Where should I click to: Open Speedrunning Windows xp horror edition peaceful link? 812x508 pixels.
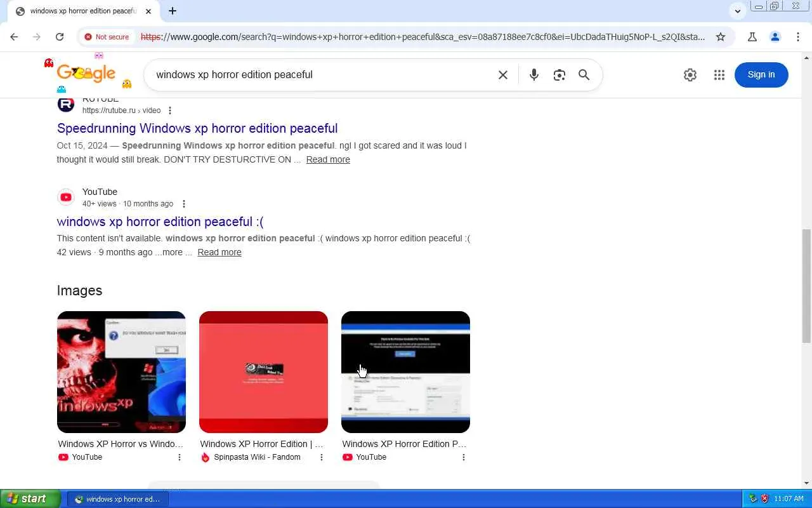(x=197, y=128)
